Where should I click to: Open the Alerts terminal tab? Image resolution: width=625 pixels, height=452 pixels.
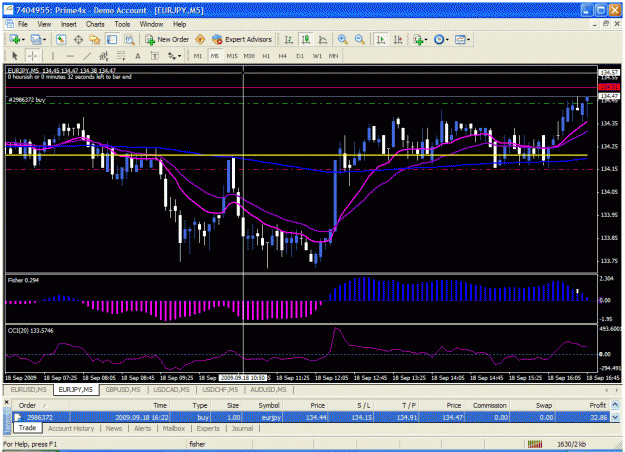(142, 428)
